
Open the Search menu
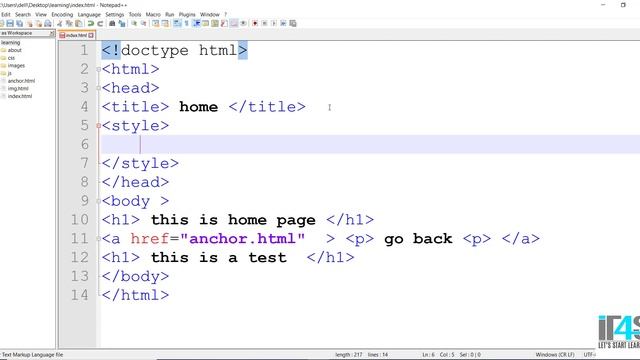23,14
